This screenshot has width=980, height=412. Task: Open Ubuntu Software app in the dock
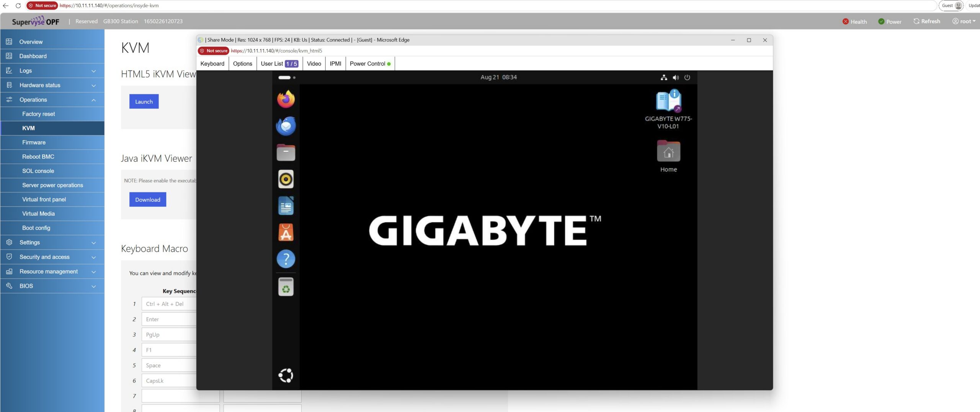[286, 232]
